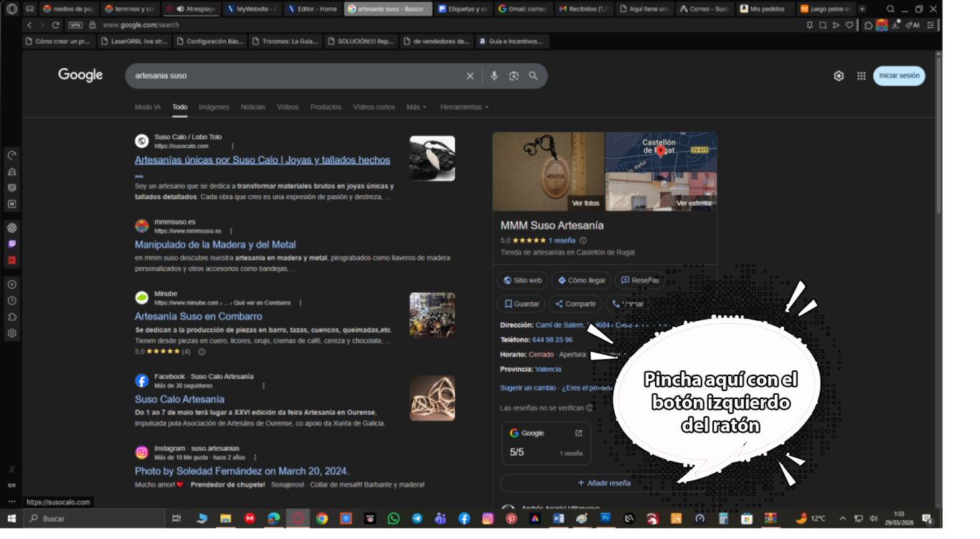Click the voice search microphone icon
This screenshot has height=539, width=980.
coord(494,76)
